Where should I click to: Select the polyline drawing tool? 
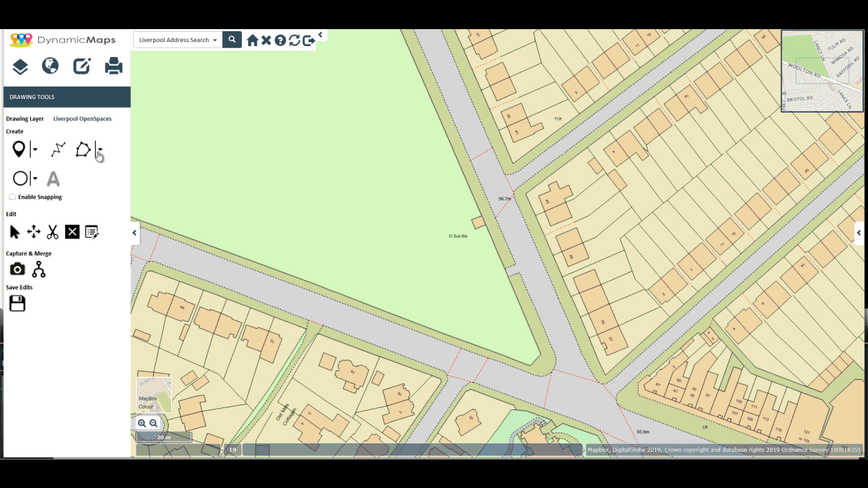point(58,149)
